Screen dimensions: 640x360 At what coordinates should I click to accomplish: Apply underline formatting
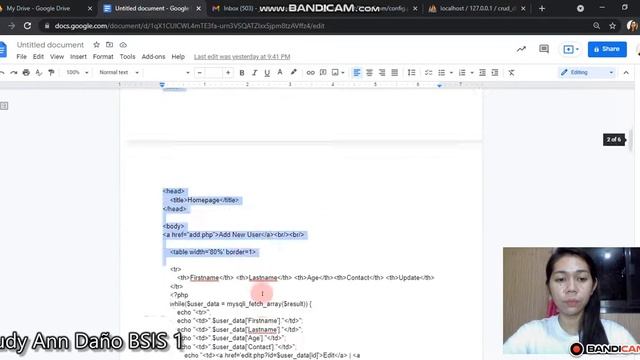coord(267,73)
